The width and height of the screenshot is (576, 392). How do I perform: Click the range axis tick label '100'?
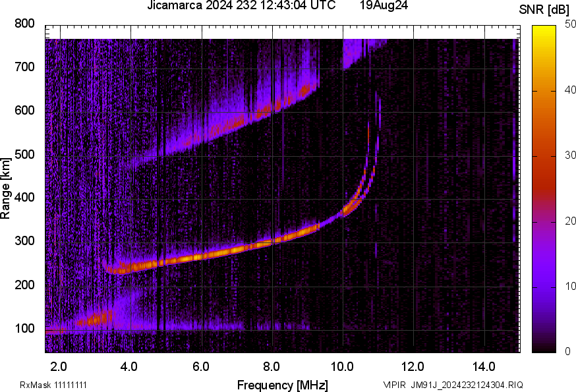(24, 327)
